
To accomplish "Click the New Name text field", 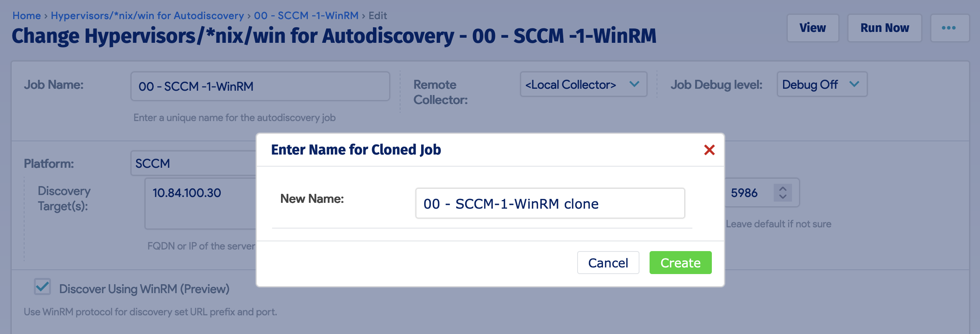I will pyautogui.click(x=550, y=204).
